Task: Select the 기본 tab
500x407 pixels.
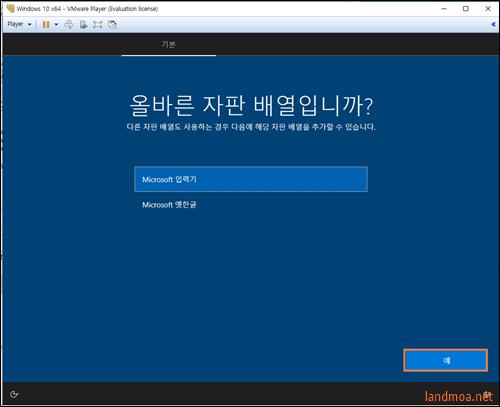Action: [169, 44]
